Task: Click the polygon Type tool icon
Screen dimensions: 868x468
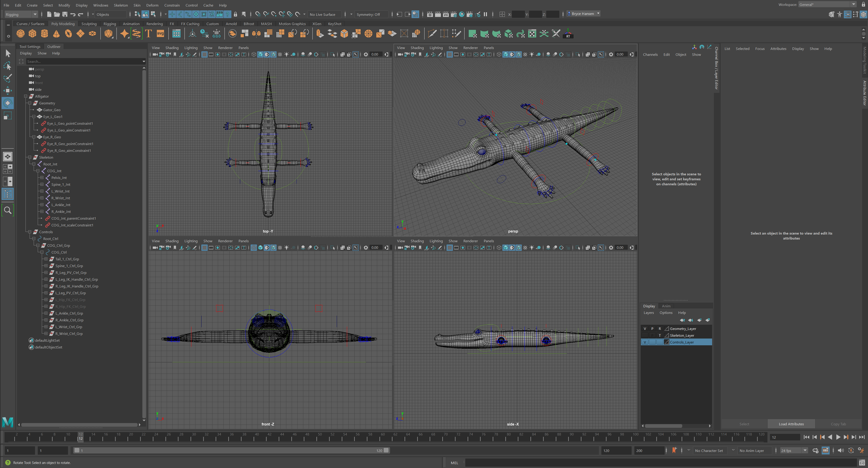Action: (x=148, y=33)
